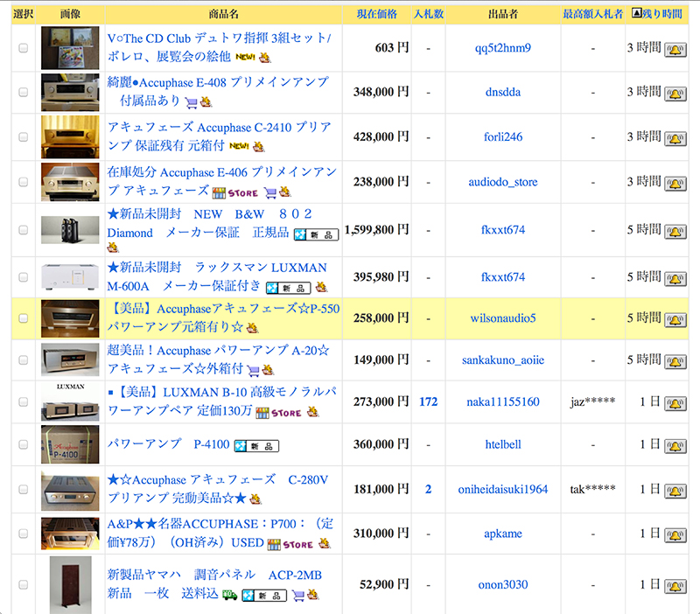This screenshot has width=700, height=614.
Task: Click alarm bell icon in oniheidaisuki1964 row
Action: point(675,492)
